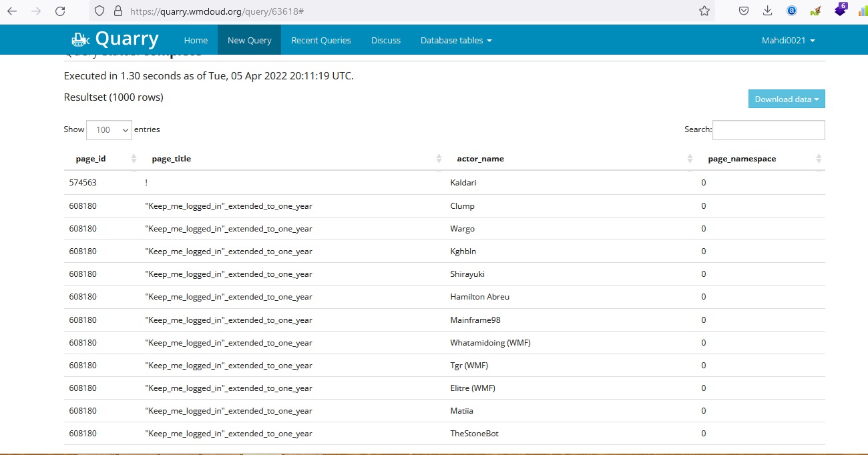The image size is (868, 455).
Task: Open the browser downloads arrow icon
Action: [x=767, y=11]
